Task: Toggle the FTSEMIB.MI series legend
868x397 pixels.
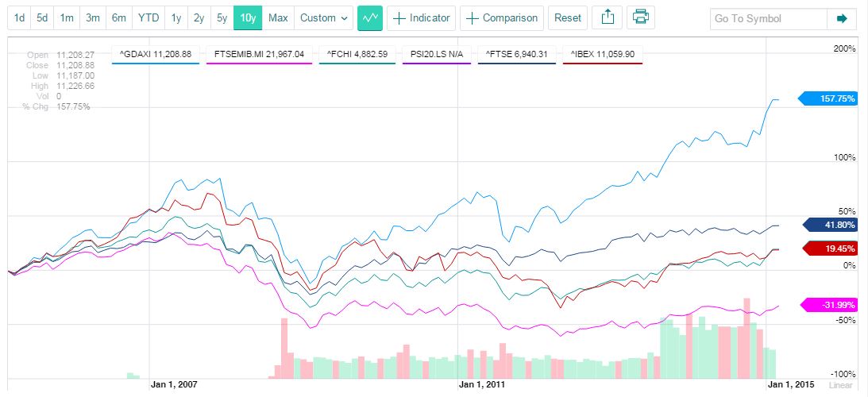Action: 259,54
